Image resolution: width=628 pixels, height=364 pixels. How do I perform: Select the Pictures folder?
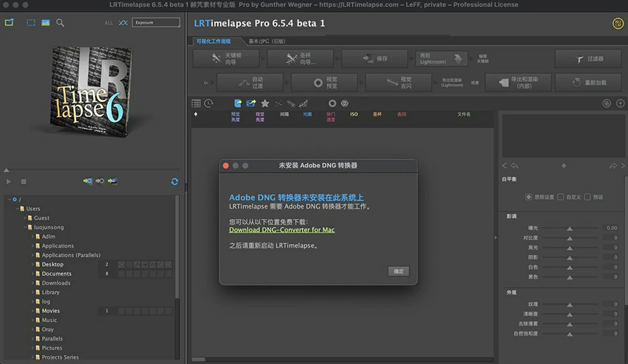(52, 348)
